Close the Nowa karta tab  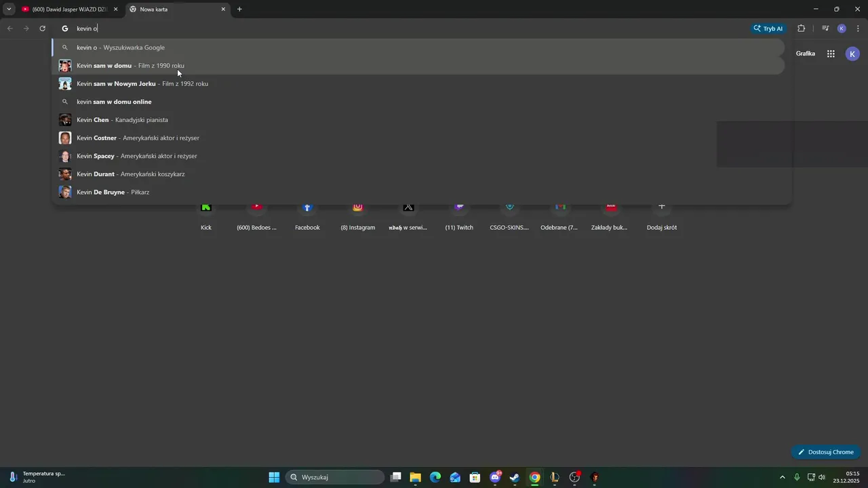tap(223, 9)
